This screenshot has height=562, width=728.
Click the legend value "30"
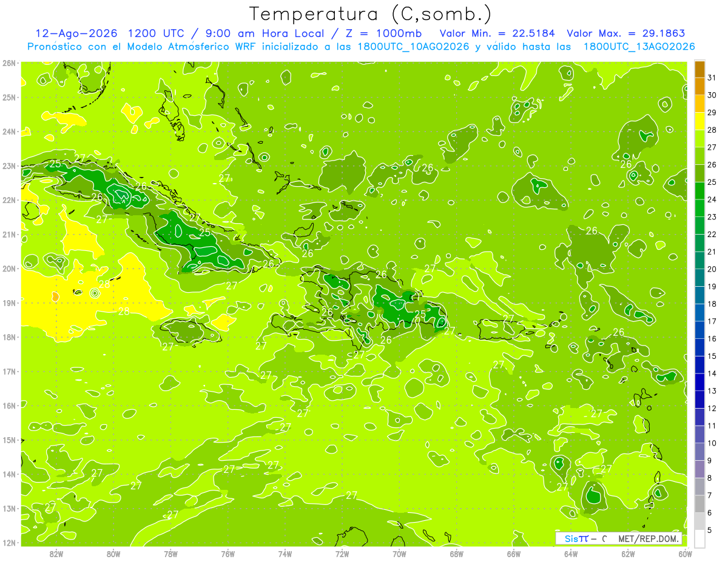712,95
